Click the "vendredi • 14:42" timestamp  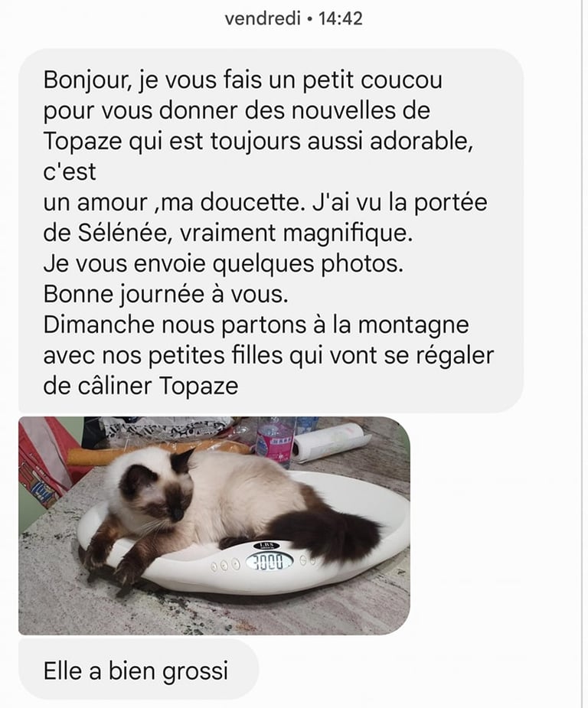tap(293, 18)
